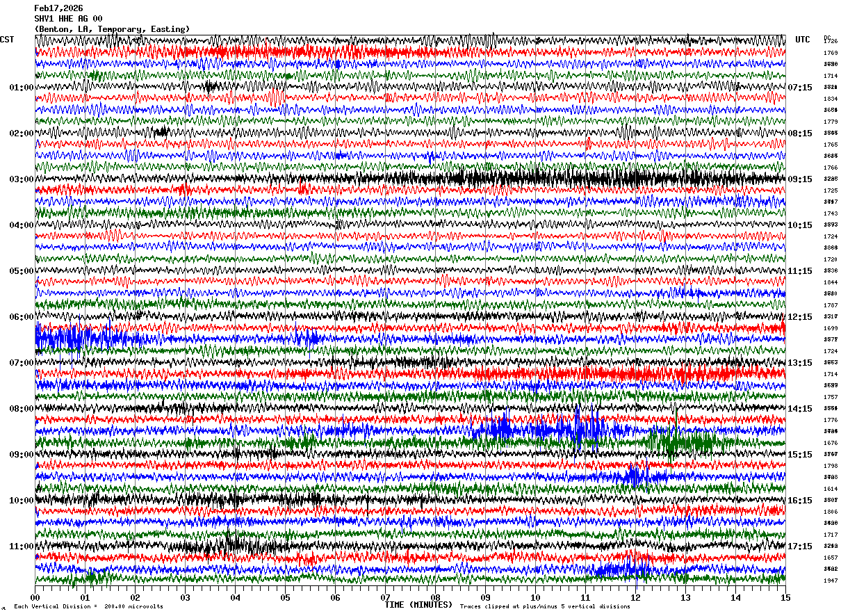Click the DC offset value "1834"
The image size is (841, 616).
[x=831, y=99]
